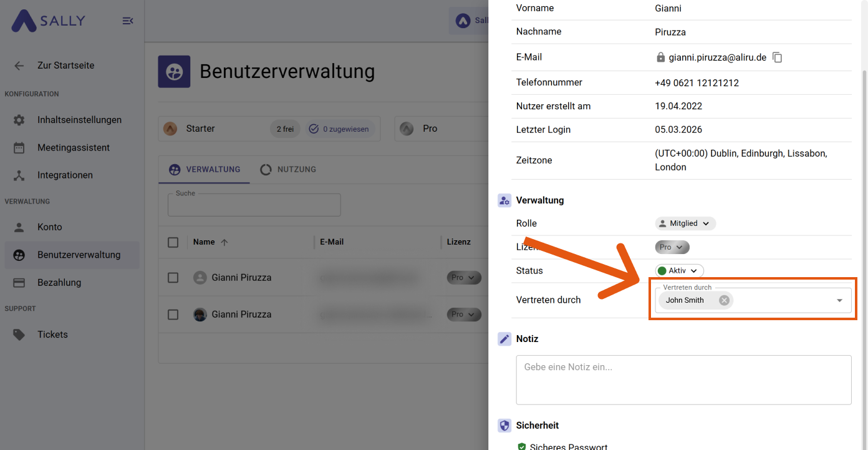Change the Pro license on the first table row

pyautogui.click(x=464, y=277)
